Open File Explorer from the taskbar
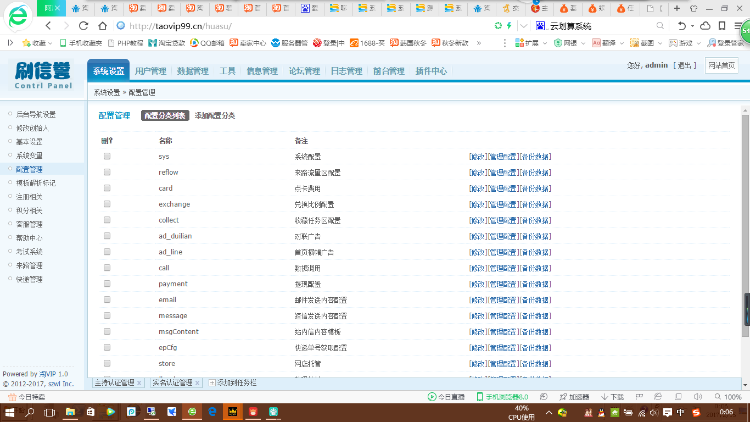Image resolution: width=750 pixels, height=422 pixels. point(70,412)
